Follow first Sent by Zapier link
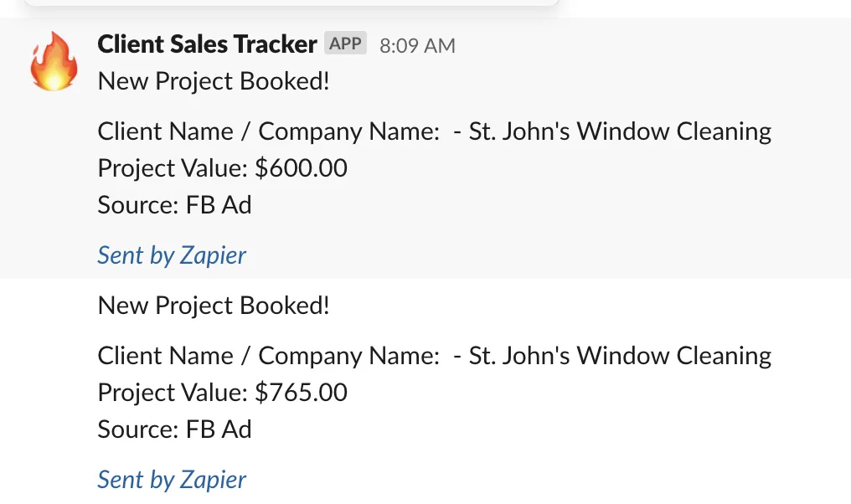 [x=172, y=255]
